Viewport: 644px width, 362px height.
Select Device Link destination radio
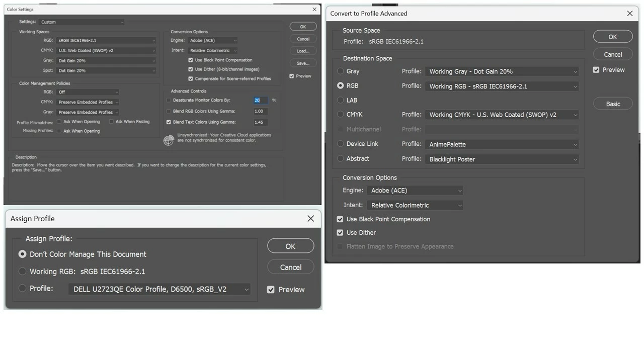tap(341, 144)
